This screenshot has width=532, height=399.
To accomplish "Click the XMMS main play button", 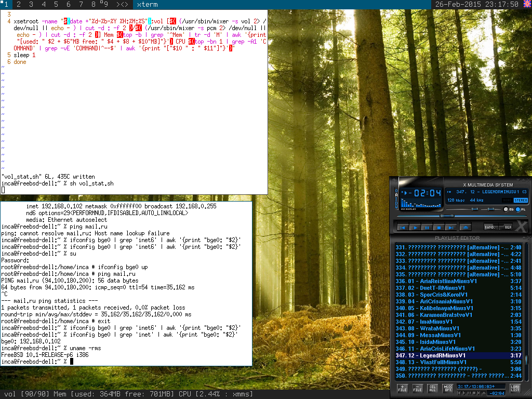I will [x=415, y=228].
